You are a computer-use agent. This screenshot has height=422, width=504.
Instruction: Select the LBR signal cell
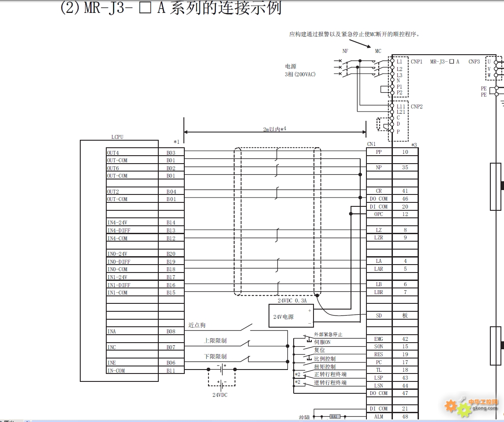point(379,292)
